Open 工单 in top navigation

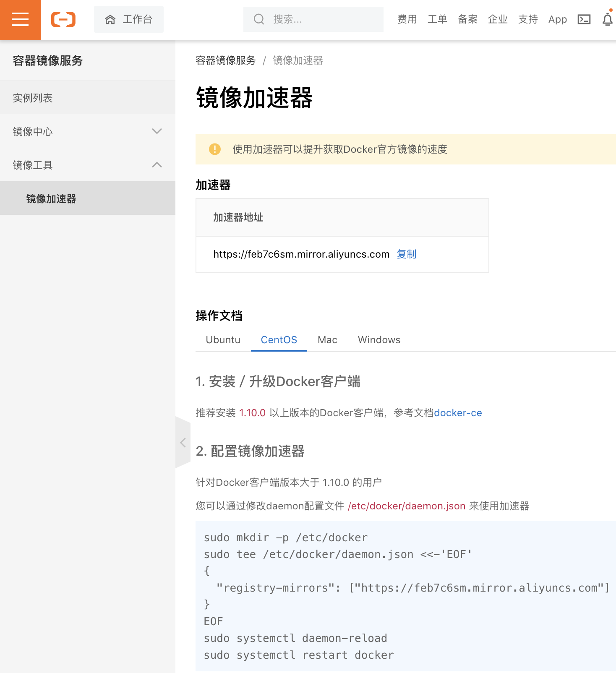pyautogui.click(x=437, y=19)
